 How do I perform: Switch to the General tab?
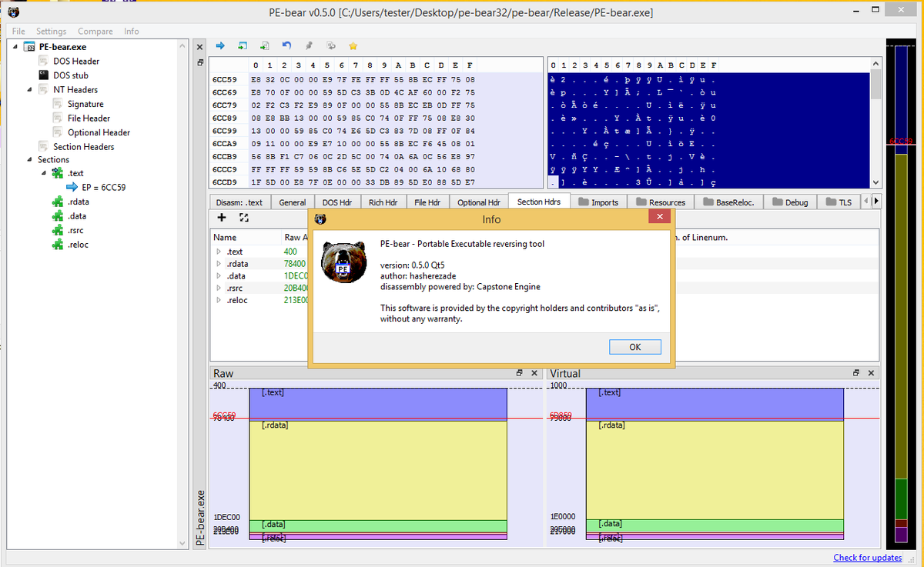click(292, 202)
